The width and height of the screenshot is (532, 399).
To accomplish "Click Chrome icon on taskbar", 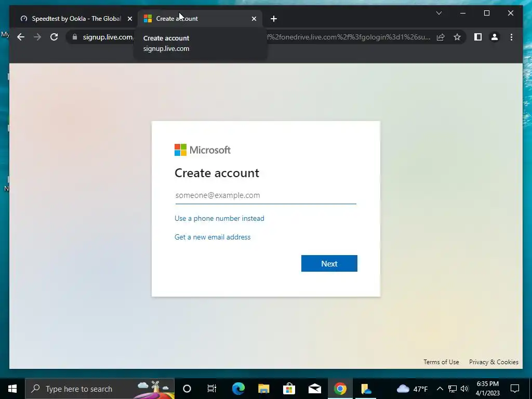I will pos(340,389).
